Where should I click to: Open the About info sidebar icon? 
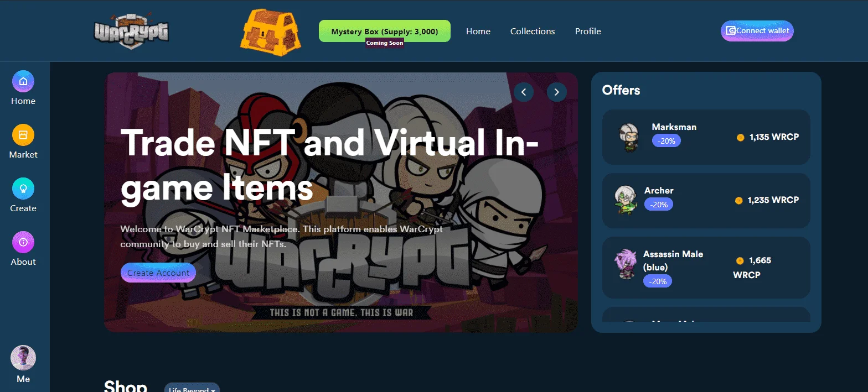pos(23,242)
